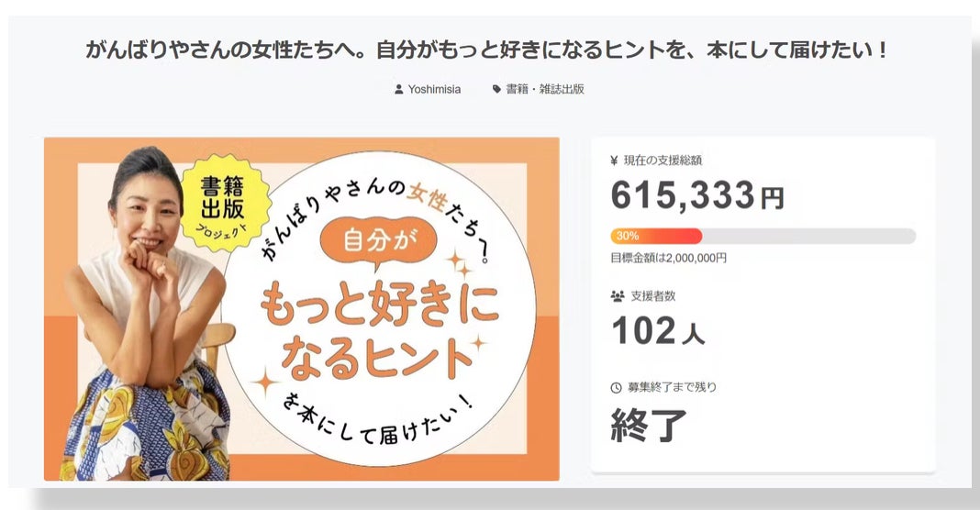The image size is (980, 510).
Task: Click the tag icon before 書籍・雑誌出版
Action: (496, 90)
